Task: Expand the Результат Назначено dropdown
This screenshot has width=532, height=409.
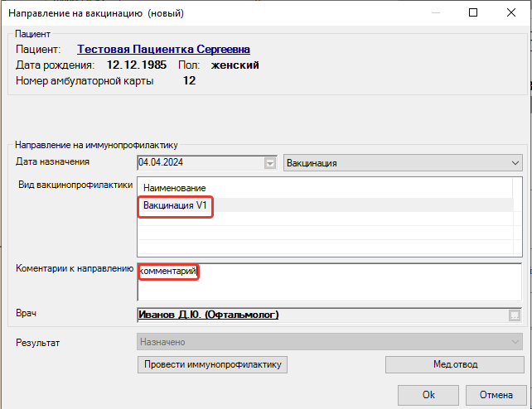Action: tap(330, 342)
